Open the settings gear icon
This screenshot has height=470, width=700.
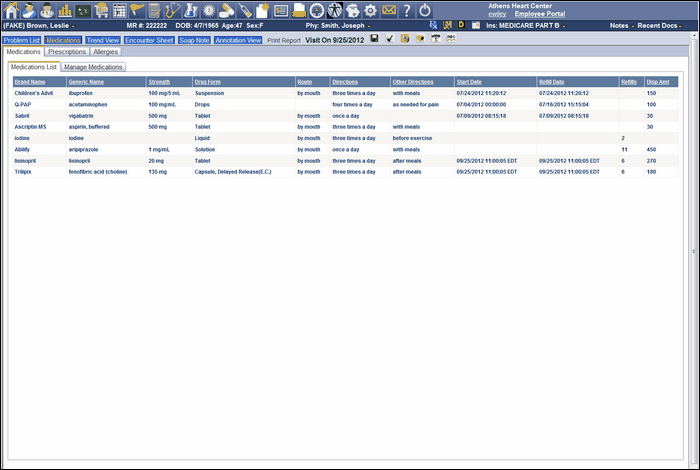pos(371,10)
